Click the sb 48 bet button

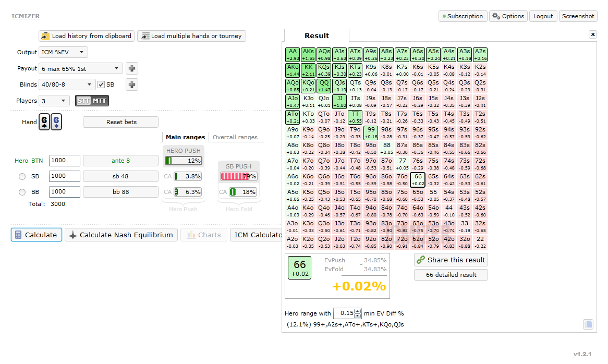pos(120,176)
